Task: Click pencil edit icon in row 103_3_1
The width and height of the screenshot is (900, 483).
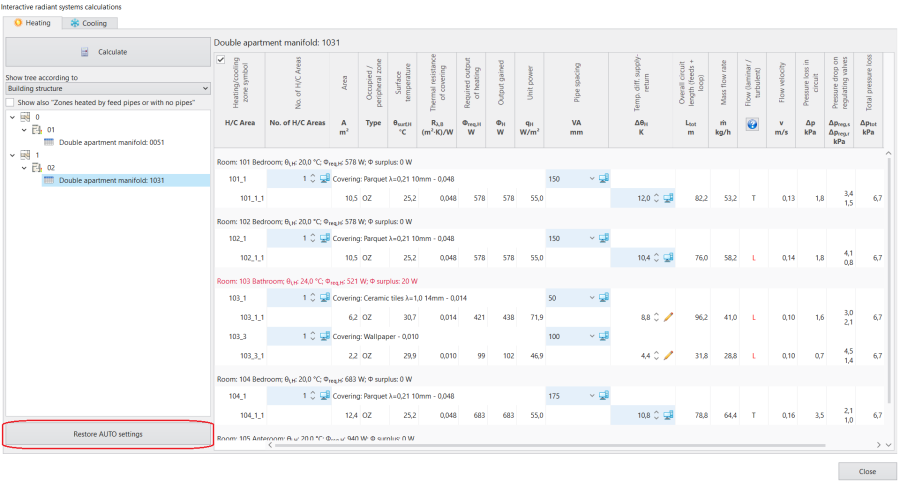Action: [668, 356]
